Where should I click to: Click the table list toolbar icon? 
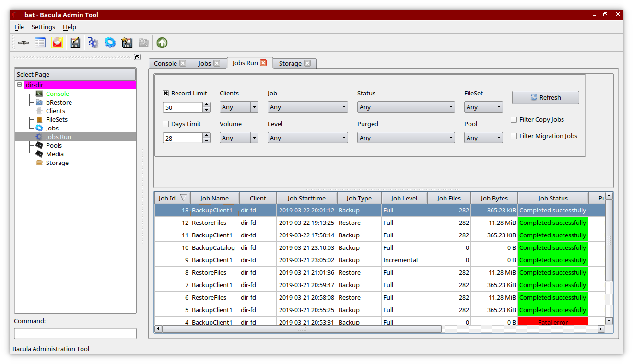[40, 43]
